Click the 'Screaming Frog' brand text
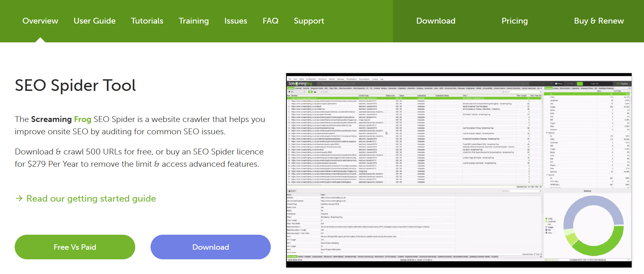The image size is (644, 274). point(61,119)
